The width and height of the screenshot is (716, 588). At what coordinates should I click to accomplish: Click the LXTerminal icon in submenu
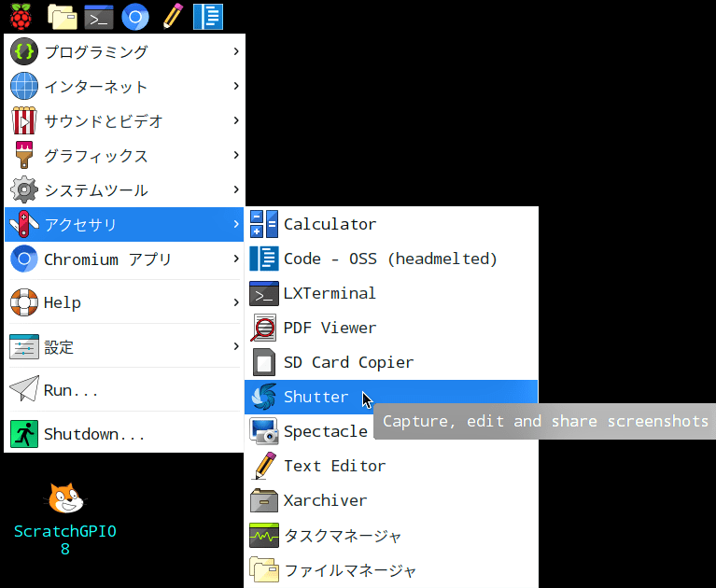264,293
